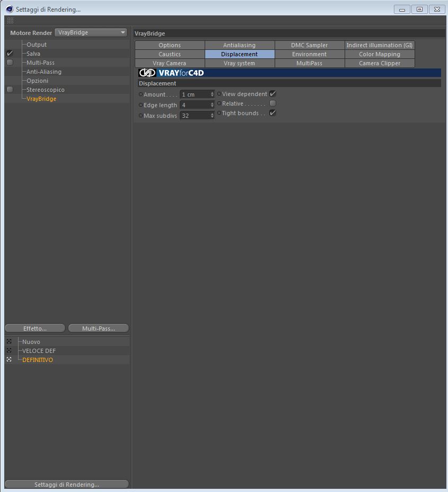448x492 pixels.
Task: Click the bottom Settaggi di Rendering... button
Action: [67, 484]
